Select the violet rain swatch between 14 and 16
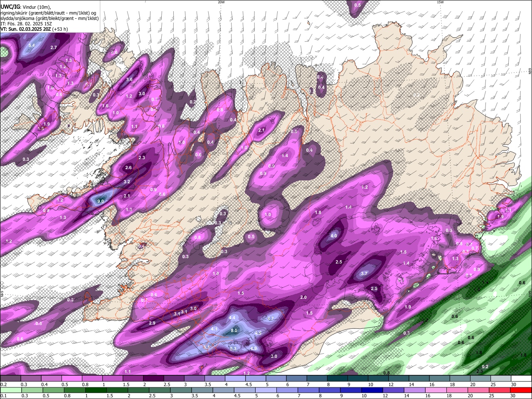Image resolution: width=532 pixels, height=399 pixels. [x=414, y=390]
